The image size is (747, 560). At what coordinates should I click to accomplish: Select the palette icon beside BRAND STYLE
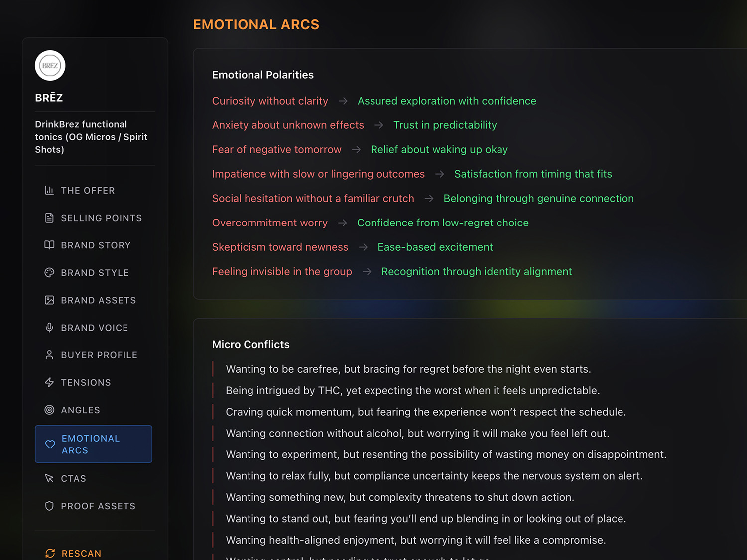(49, 272)
